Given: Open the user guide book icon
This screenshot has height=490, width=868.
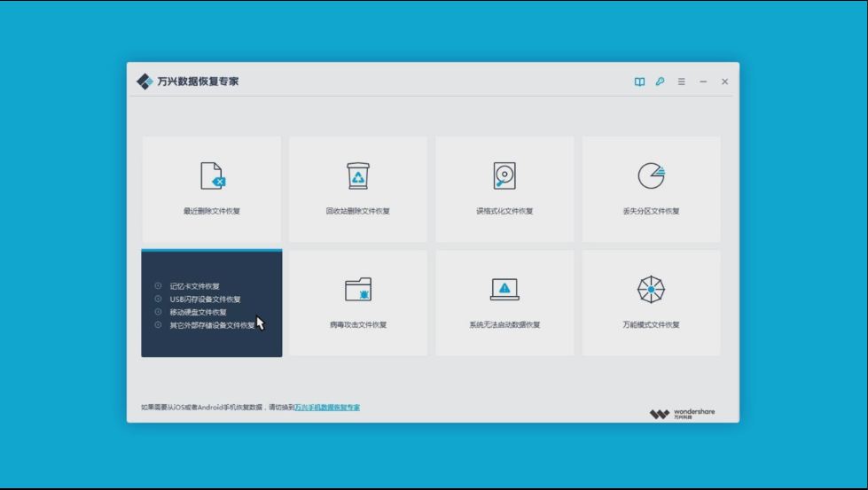Looking at the screenshot, I should (x=639, y=82).
